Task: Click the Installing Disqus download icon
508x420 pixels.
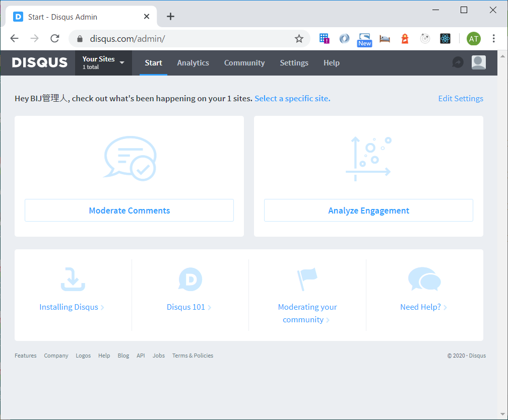Action: (73, 279)
